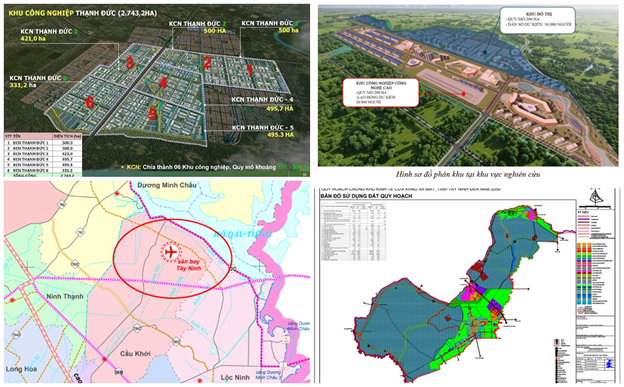This screenshot has width=624, height=387.
Task: Click the north compass arrow symbol
Action: 595,198
